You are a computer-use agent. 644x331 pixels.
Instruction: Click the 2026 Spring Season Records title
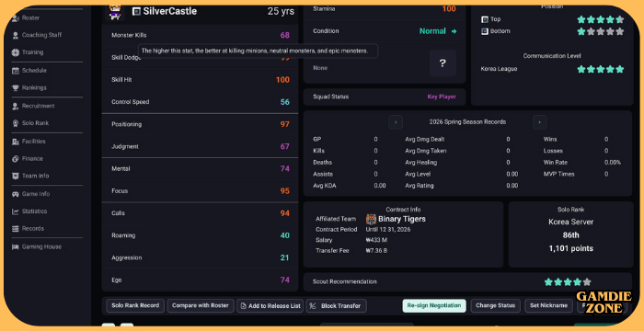click(467, 122)
